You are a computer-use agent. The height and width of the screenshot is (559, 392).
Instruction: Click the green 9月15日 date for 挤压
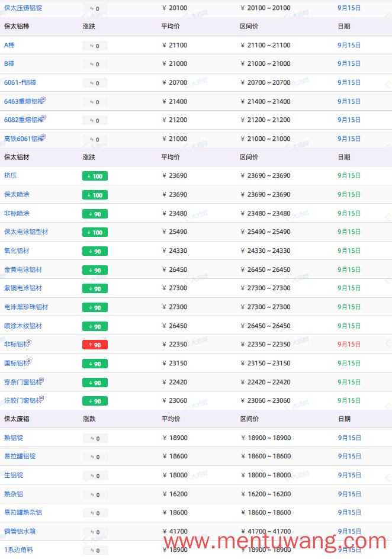click(x=349, y=176)
